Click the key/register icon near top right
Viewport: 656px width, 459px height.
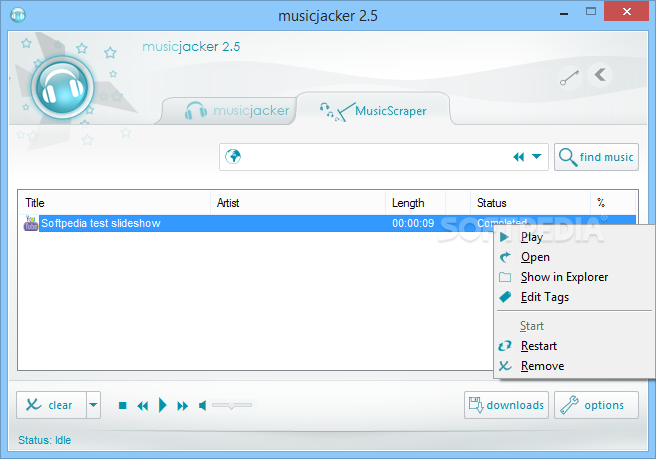[x=569, y=77]
